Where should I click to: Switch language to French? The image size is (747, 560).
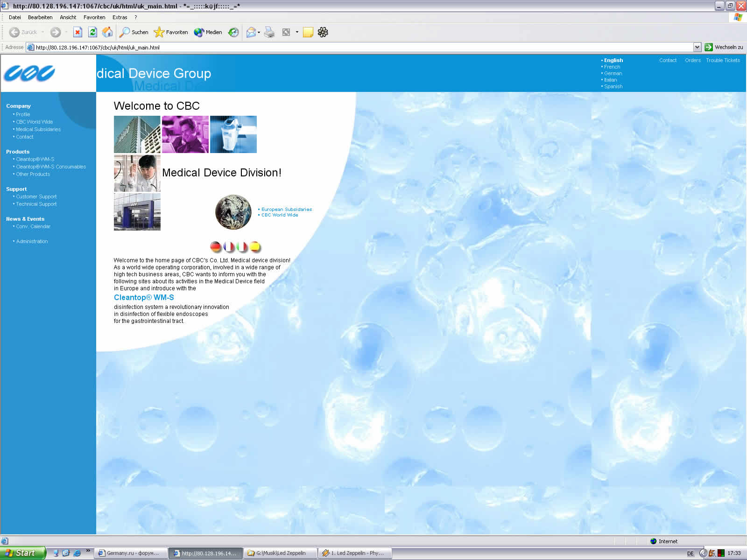point(612,67)
